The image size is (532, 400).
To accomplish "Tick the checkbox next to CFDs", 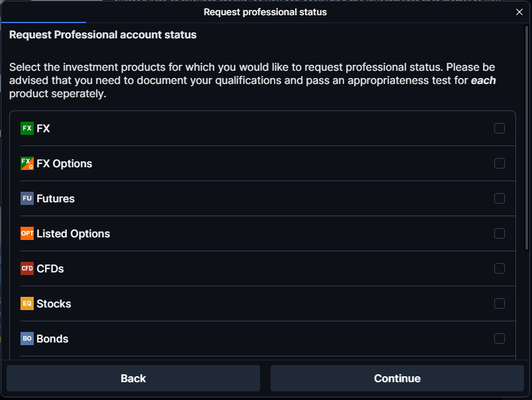I will coord(500,268).
